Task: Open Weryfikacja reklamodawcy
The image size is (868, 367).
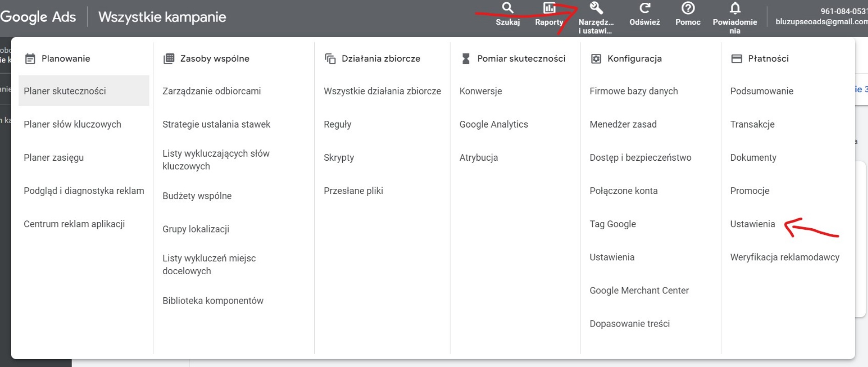Action: coord(785,257)
